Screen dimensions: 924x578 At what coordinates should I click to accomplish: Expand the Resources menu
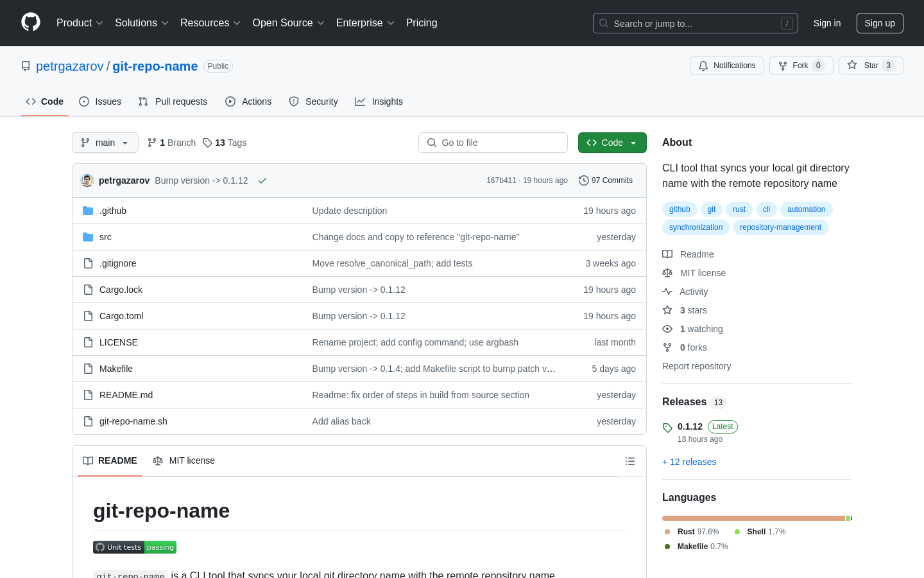(x=210, y=22)
